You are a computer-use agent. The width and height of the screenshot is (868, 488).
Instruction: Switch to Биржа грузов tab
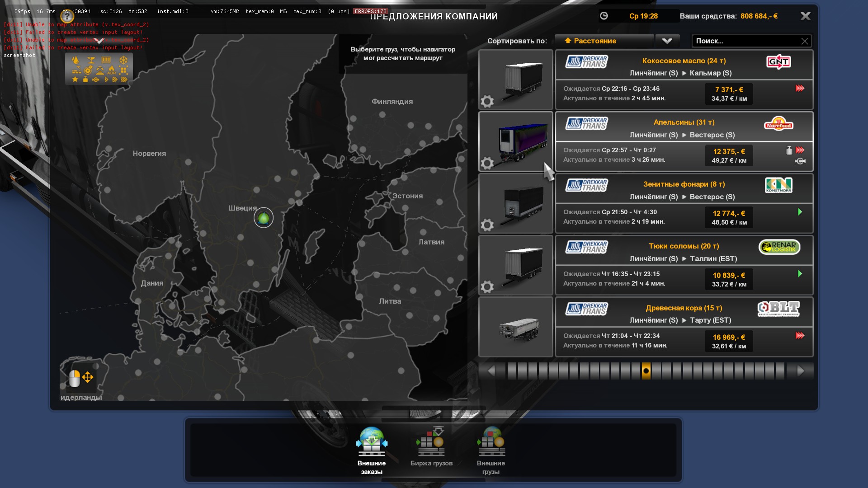point(431,447)
